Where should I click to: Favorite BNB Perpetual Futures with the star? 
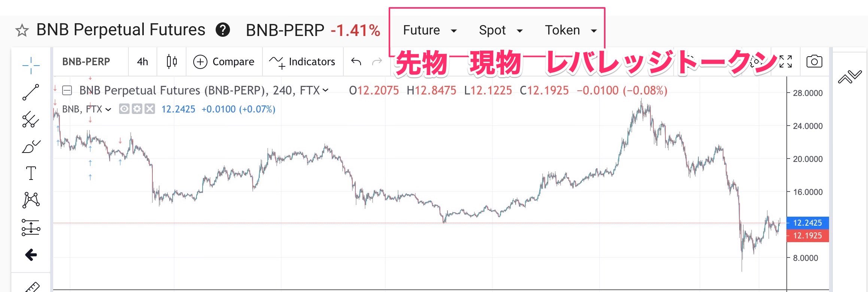tap(22, 30)
